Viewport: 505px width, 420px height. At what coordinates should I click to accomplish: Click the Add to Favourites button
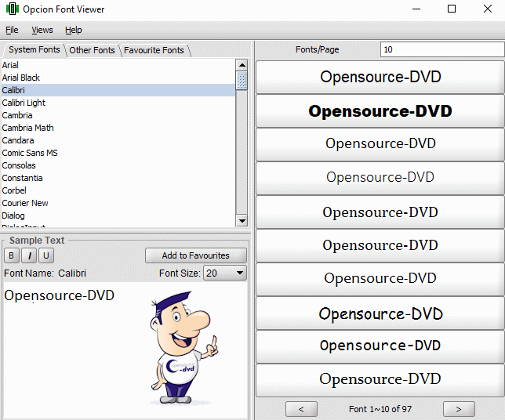click(x=195, y=255)
